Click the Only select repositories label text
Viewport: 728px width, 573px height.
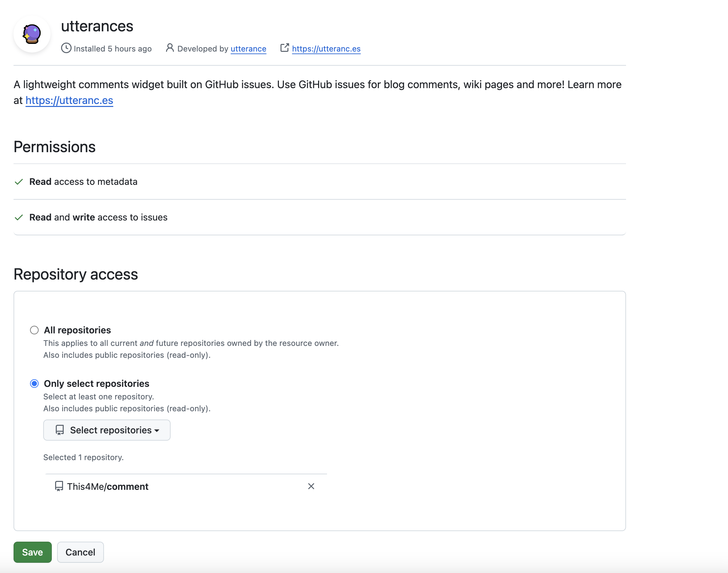click(x=97, y=384)
